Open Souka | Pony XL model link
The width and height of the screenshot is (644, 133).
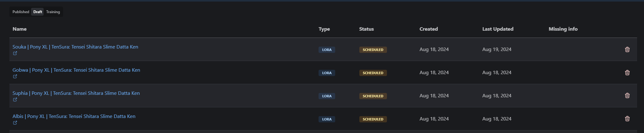click(x=75, y=47)
